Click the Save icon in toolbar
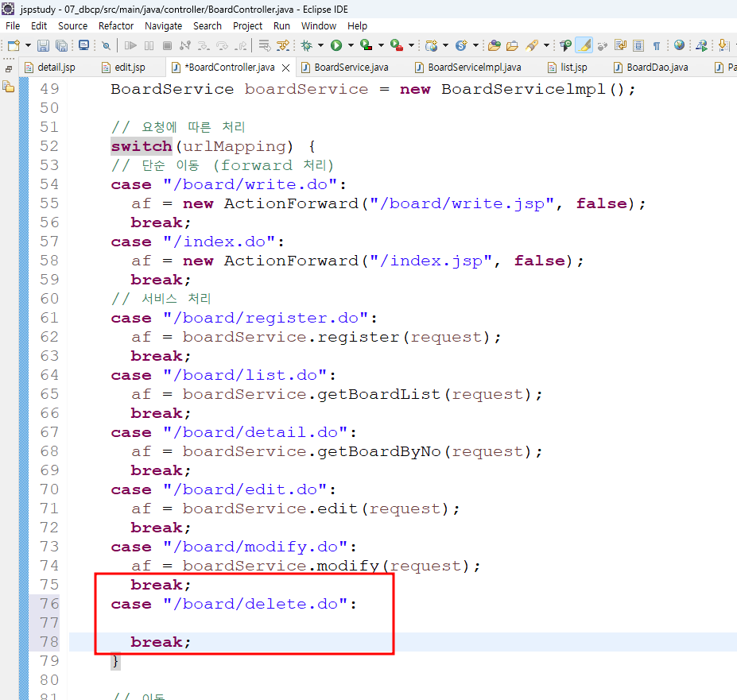This screenshot has height=700, width=737. (x=43, y=45)
